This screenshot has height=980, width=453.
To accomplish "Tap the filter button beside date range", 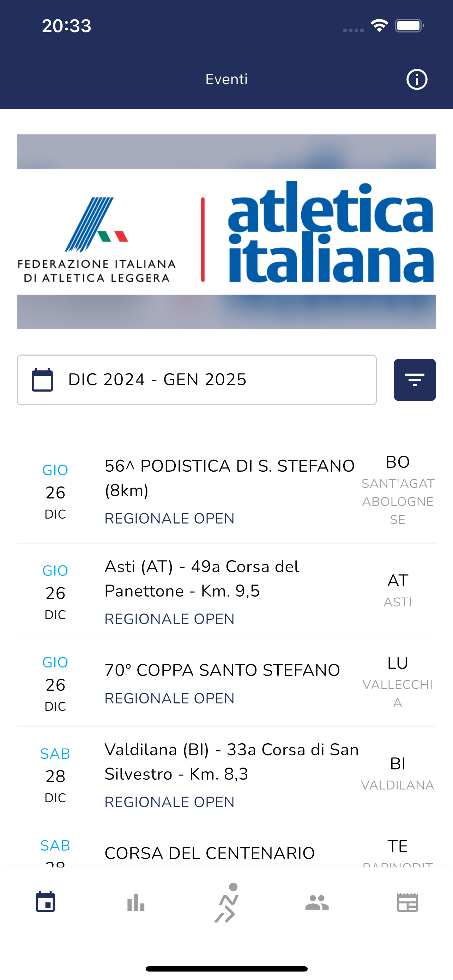I will (415, 380).
